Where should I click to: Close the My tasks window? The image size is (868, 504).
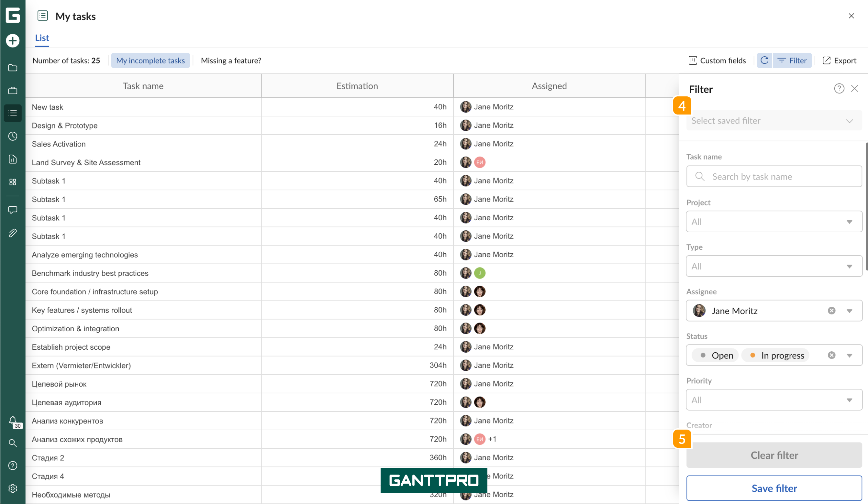click(x=851, y=16)
